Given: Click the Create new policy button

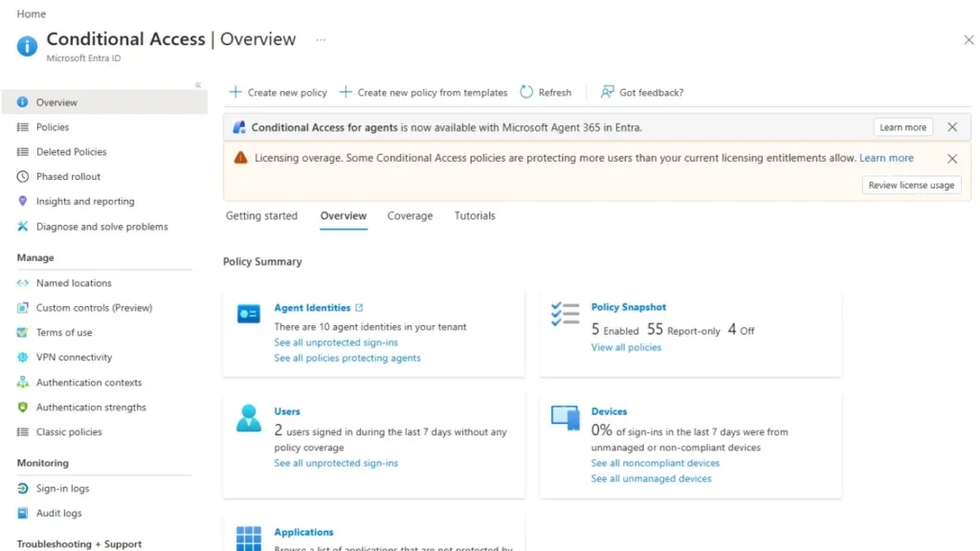Looking at the screenshot, I should 278,92.
